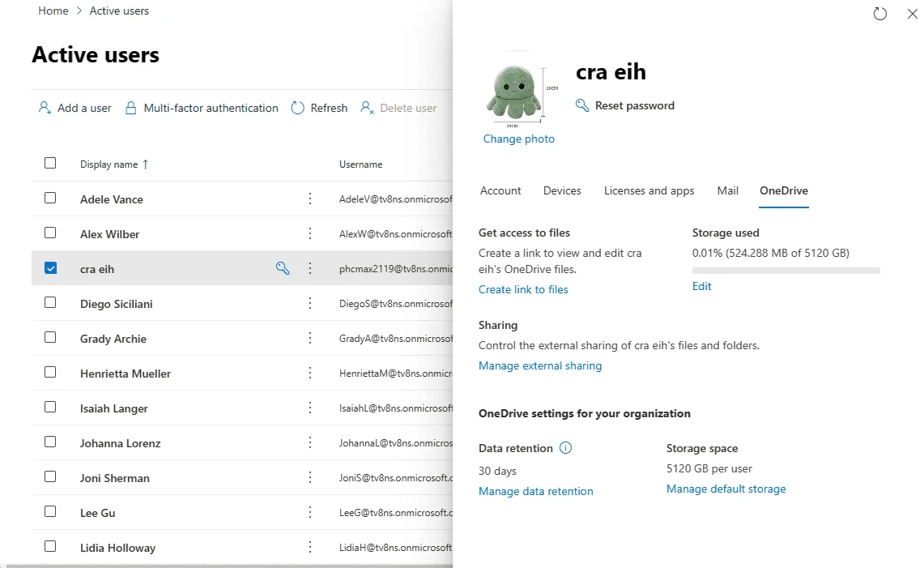Check the Isaiah Langer checkbox
The height and width of the screenshot is (568, 924).
point(50,407)
